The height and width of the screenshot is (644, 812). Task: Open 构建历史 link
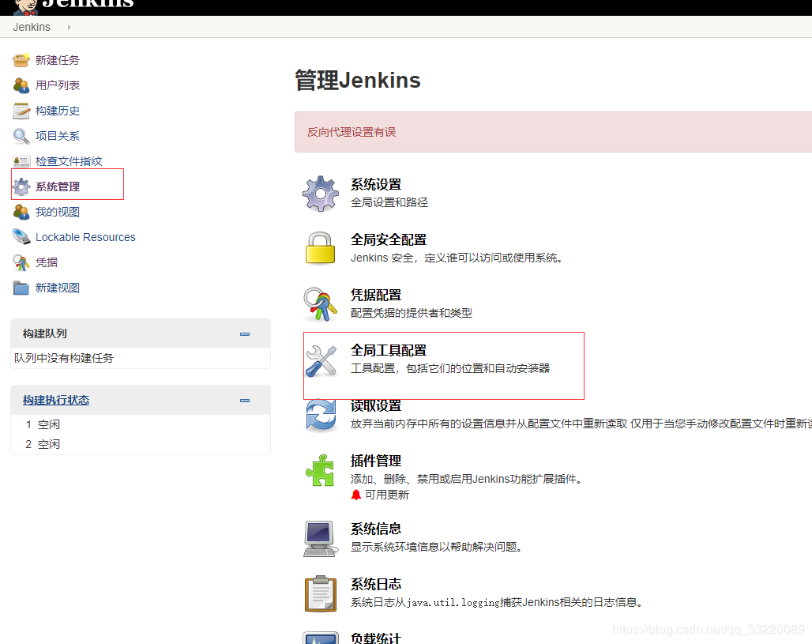58,111
